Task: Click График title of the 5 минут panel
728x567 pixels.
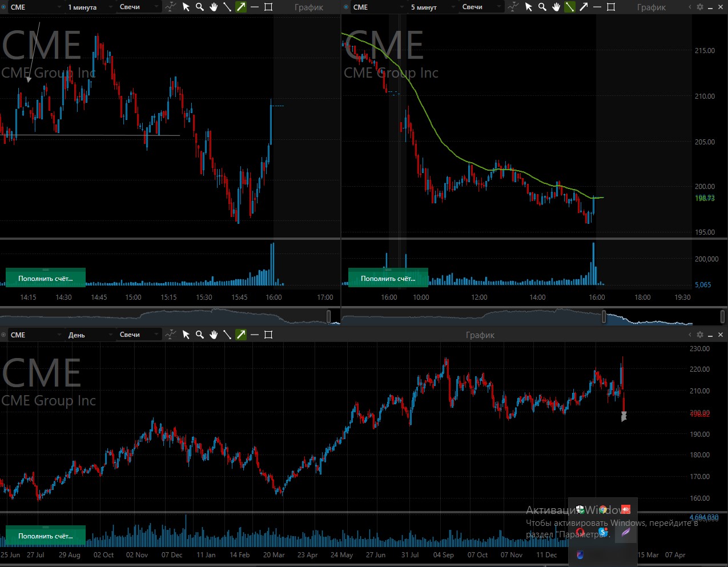Action: point(651,7)
